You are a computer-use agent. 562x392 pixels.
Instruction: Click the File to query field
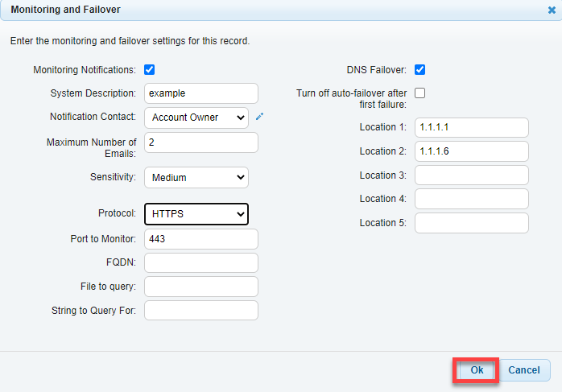tap(201, 287)
